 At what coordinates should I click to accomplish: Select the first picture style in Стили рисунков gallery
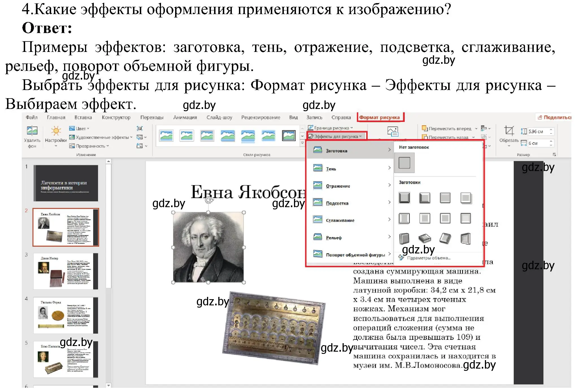coord(166,136)
